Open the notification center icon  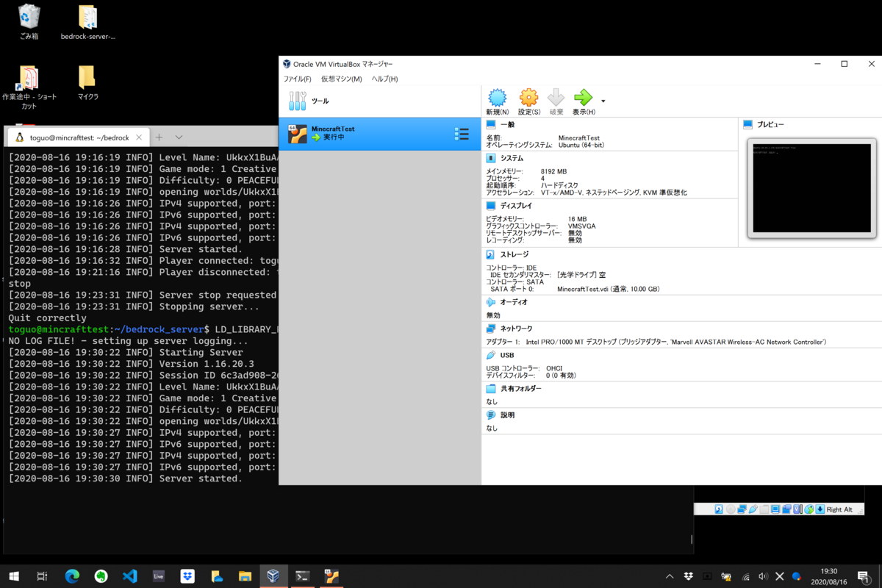click(x=865, y=577)
